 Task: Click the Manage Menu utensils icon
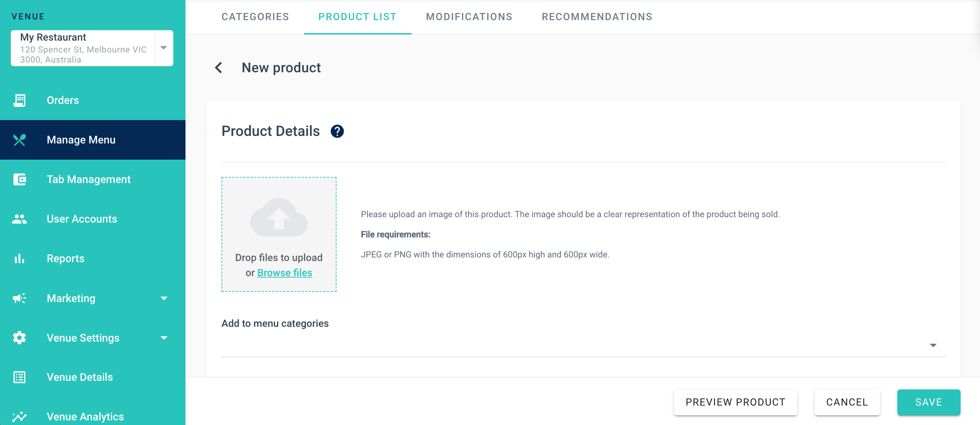point(19,140)
